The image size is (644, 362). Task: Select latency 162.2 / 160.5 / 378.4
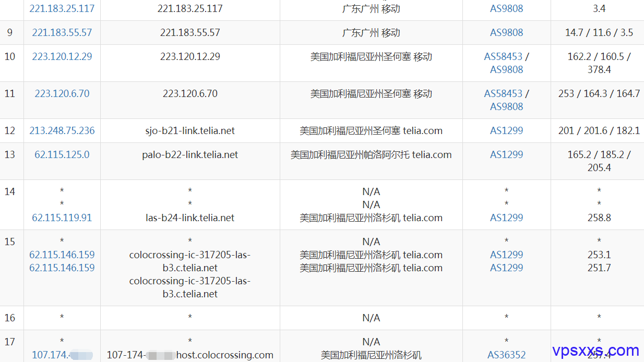pyautogui.click(x=599, y=63)
